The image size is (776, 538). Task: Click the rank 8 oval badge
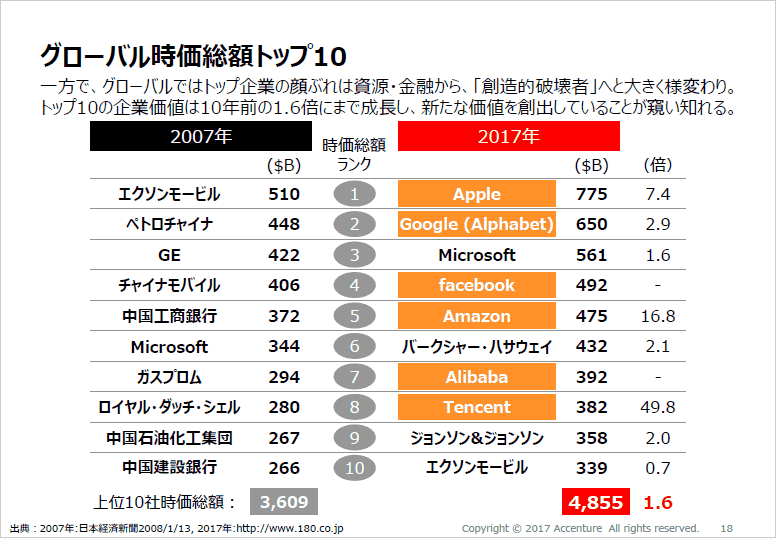(354, 407)
